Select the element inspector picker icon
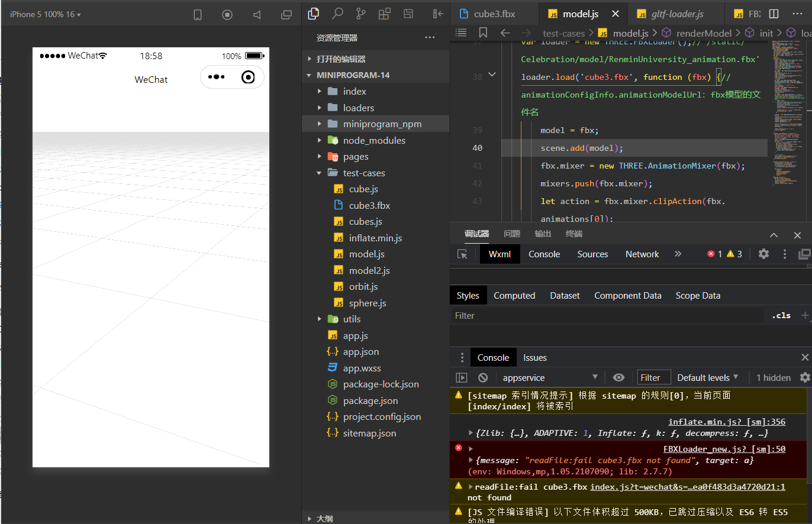This screenshot has height=524, width=812. click(x=462, y=254)
